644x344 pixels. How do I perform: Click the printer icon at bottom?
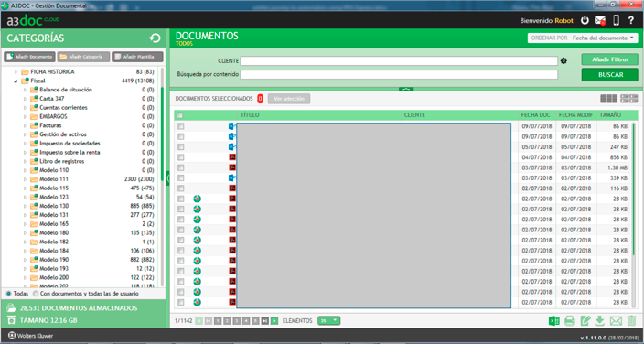point(570,321)
